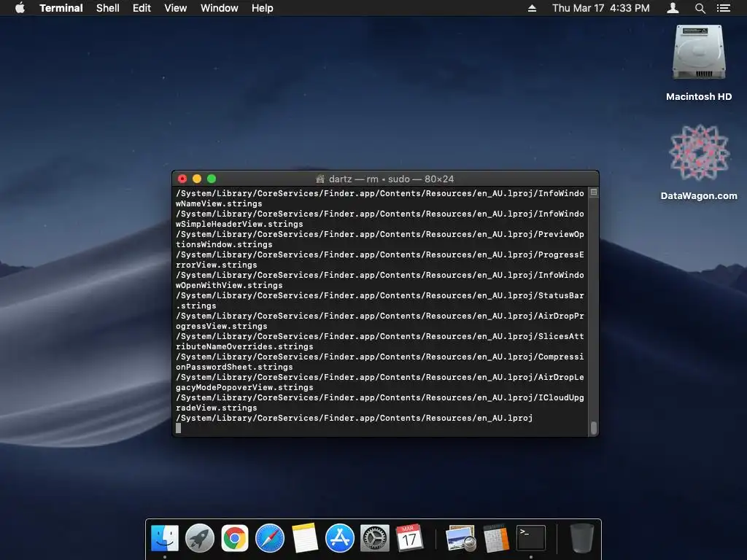Click the line 'radeView.strings'
The height and width of the screenshot is (560, 747).
tap(216, 408)
